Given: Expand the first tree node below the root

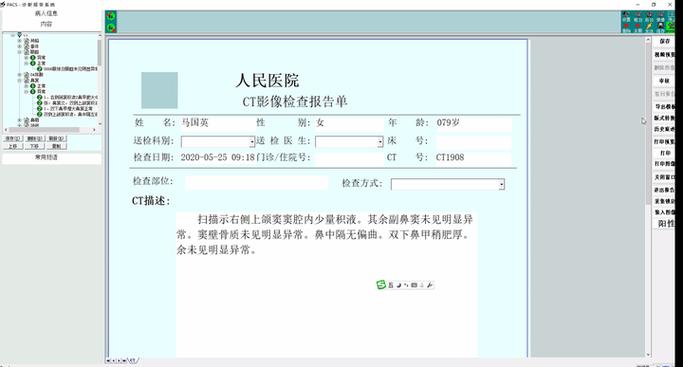Looking at the screenshot, I should (20, 40).
